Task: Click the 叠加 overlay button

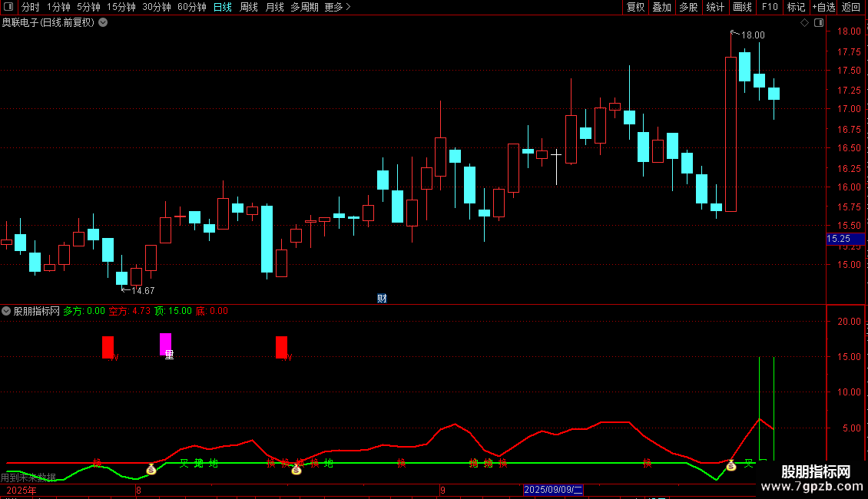Action: tap(662, 7)
